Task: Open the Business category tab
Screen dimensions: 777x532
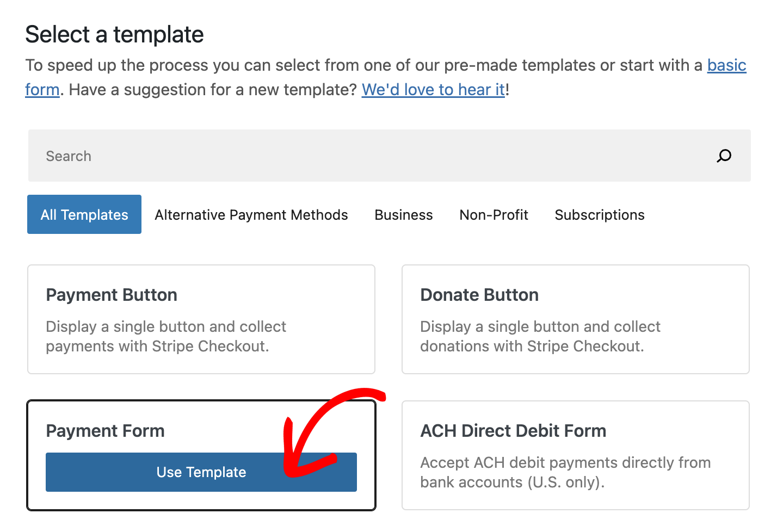Action: (403, 215)
